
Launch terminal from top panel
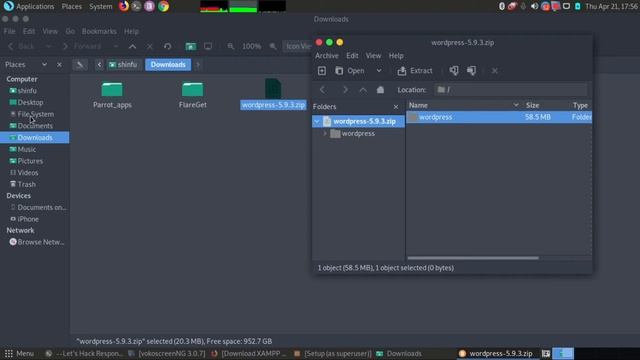point(136,6)
